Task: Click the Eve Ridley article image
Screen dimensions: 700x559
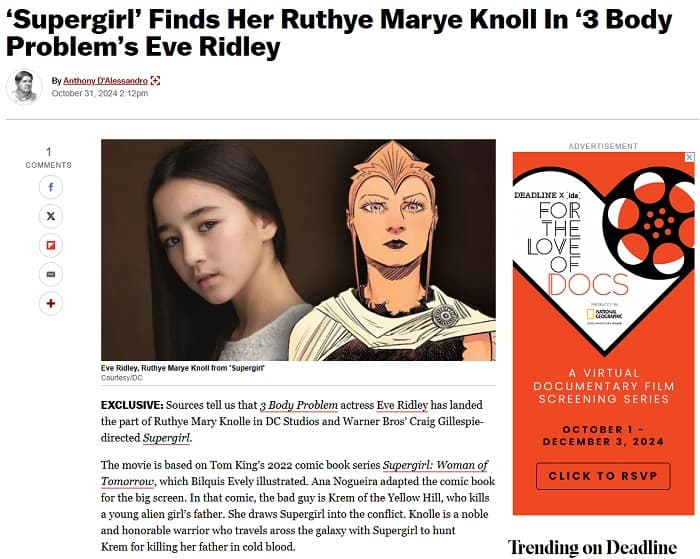Action: coord(298,250)
